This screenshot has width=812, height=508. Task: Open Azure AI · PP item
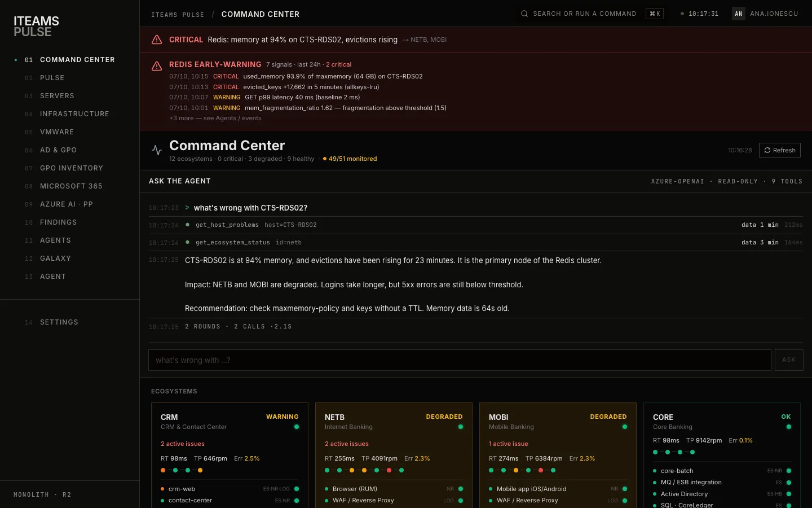70,204
